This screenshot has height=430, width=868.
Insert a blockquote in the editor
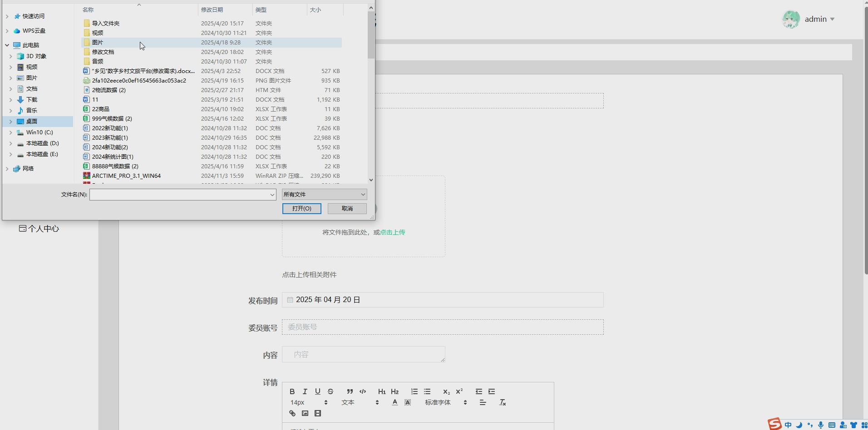(x=350, y=391)
